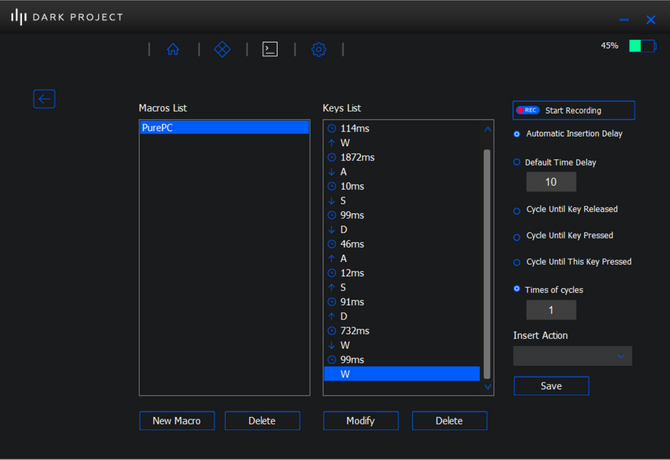The width and height of the screenshot is (670, 460).
Task: Select the 91ms delay row
Action: point(402,302)
